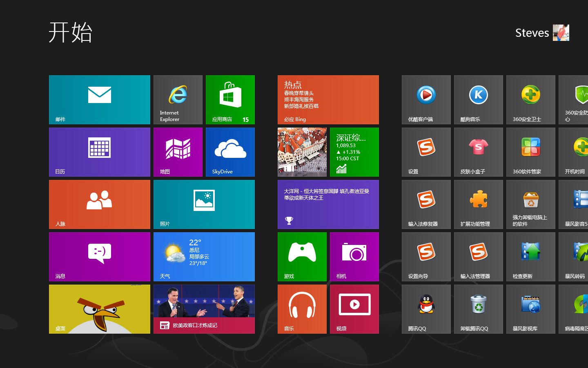Image resolution: width=588 pixels, height=368 pixels.
Task: Launch Tencent QQ (腾讯QQ) penguin tile
Action: pos(426,309)
